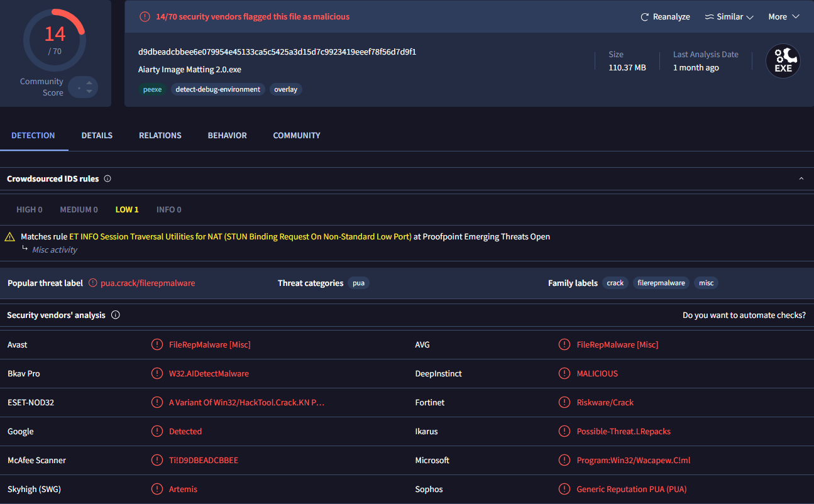This screenshot has height=504, width=814.
Task: Click the Google detection alert icon
Action: coord(157,431)
